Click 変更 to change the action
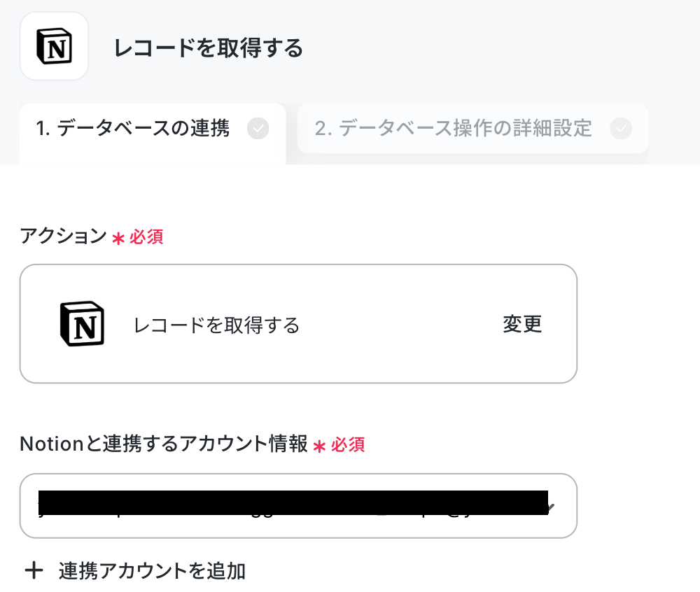 pyautogui.click(x=522, y=324)
